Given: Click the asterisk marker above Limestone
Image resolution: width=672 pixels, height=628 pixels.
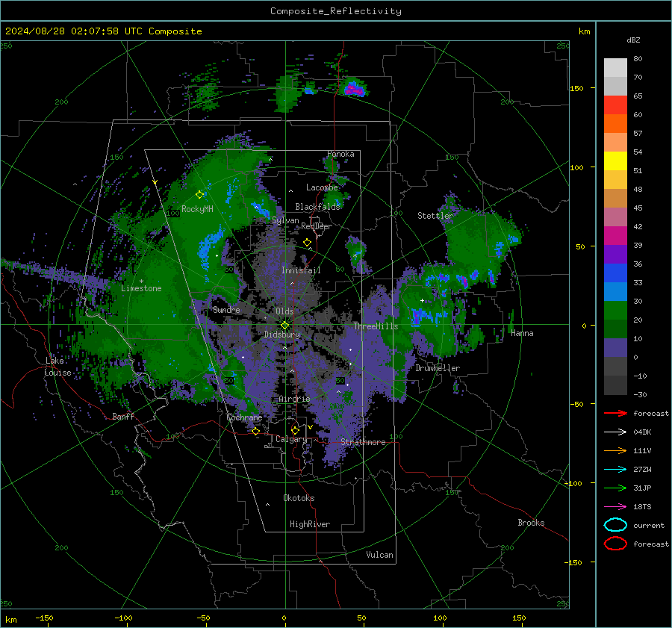Looking at the screenshot, I should pos(141,282).
